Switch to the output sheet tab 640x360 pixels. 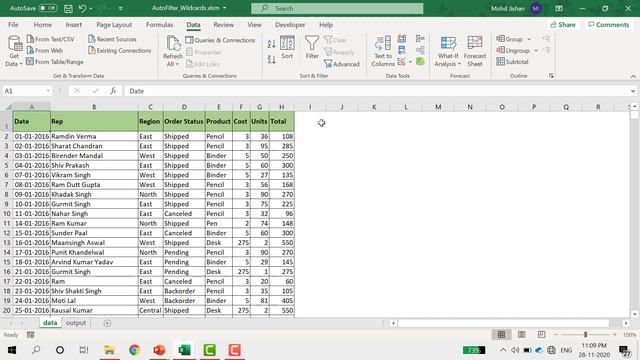tap(76, 323)
